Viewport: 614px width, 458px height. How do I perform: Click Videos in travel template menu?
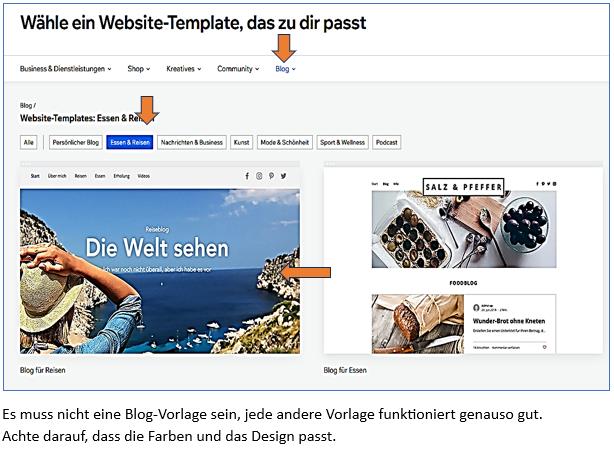click(x=144, y=176)
